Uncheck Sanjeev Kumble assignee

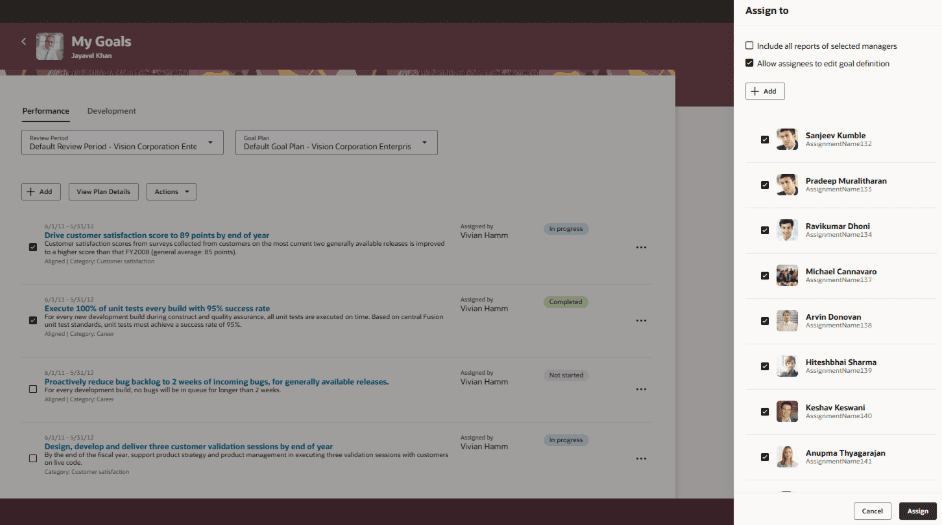click(765, 139)
